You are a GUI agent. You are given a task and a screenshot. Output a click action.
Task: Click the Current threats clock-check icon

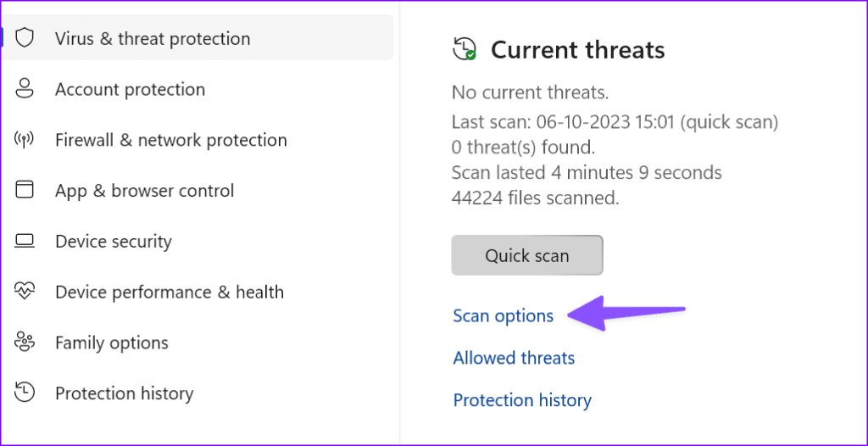[x=464, y=49]
